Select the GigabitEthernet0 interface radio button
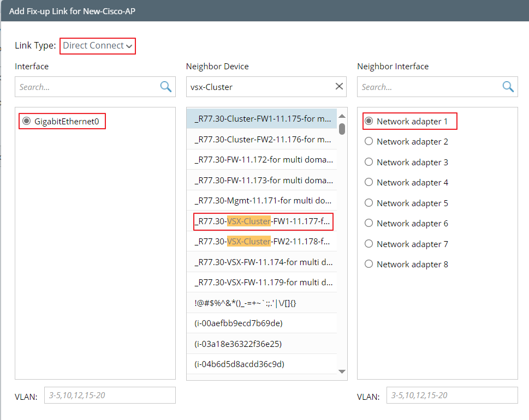Viewport: 529px width, 420px height. [x=27, y=121]
